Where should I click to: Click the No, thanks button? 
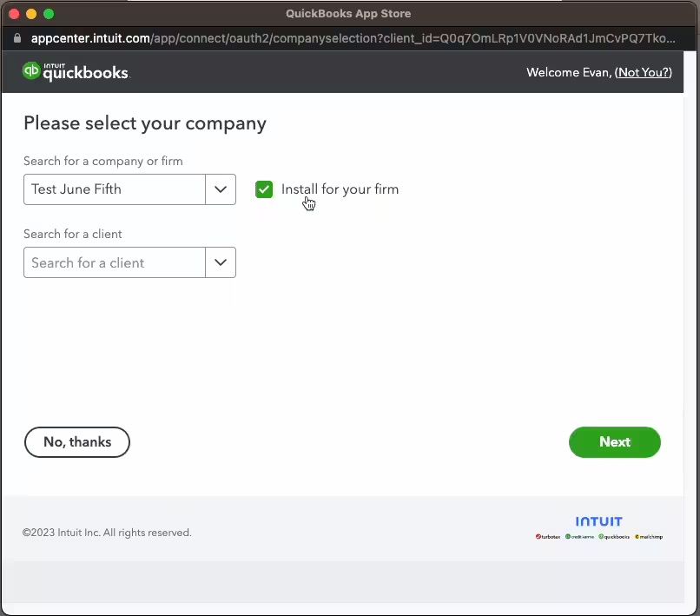(77, 442)
